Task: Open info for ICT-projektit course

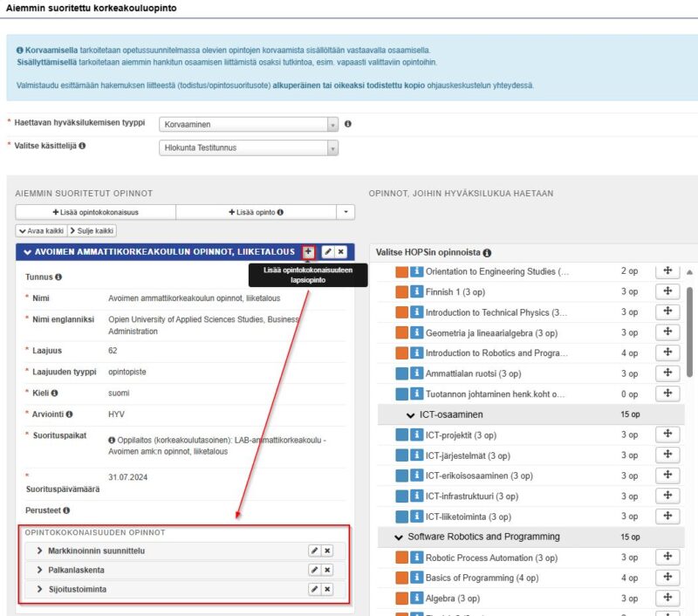Action: pos(417,435)
